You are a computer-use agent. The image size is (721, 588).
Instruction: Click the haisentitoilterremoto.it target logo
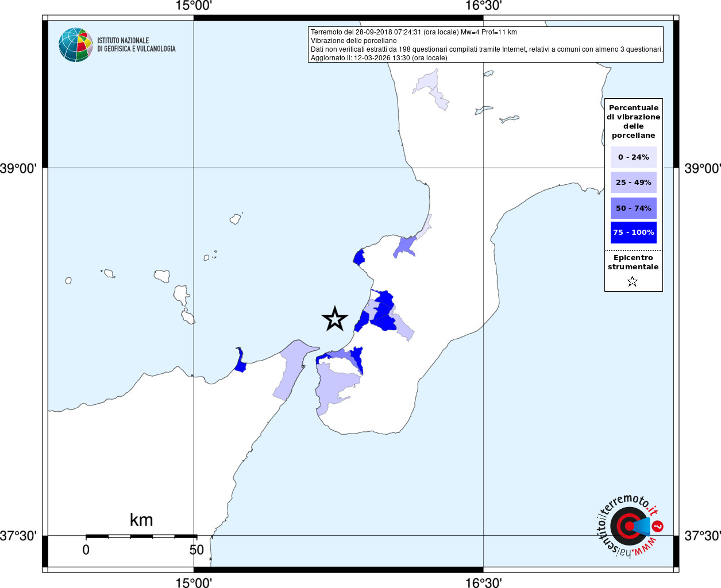tap(630, 527)
